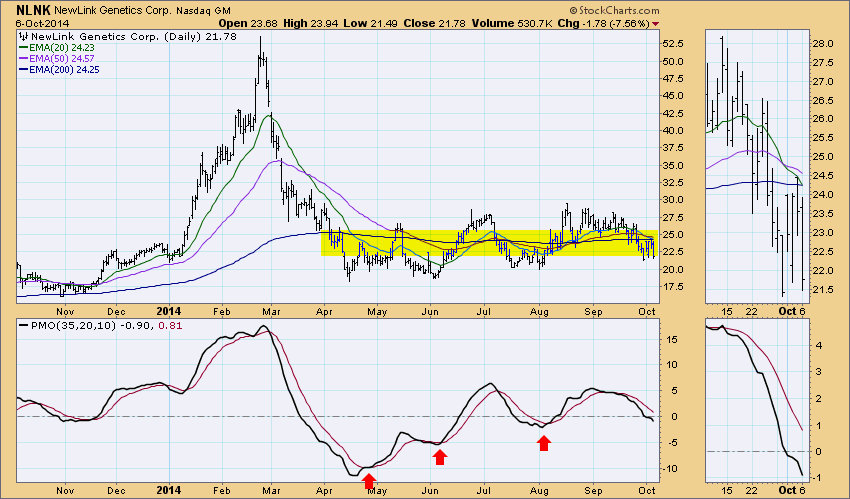Click the EMA(20) 24.23 legend text

click(x=62, y=48)
